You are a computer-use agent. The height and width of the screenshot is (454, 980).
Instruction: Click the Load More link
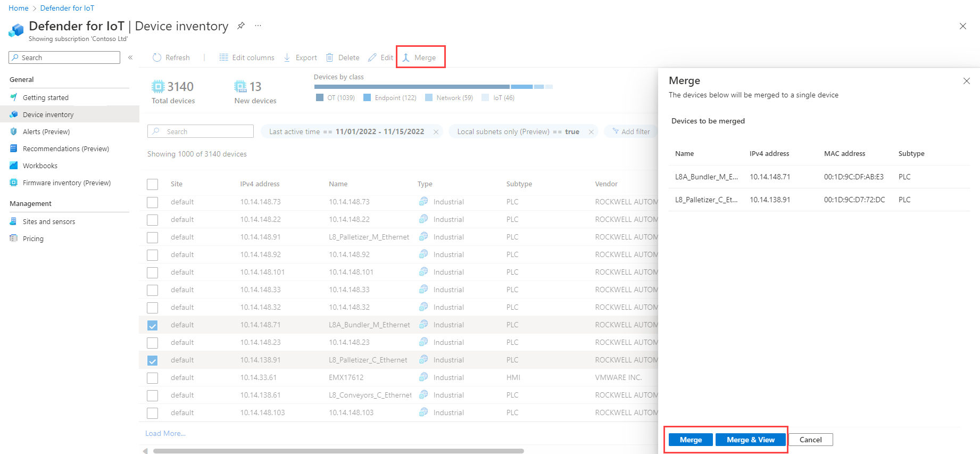(x=165, y=433)
